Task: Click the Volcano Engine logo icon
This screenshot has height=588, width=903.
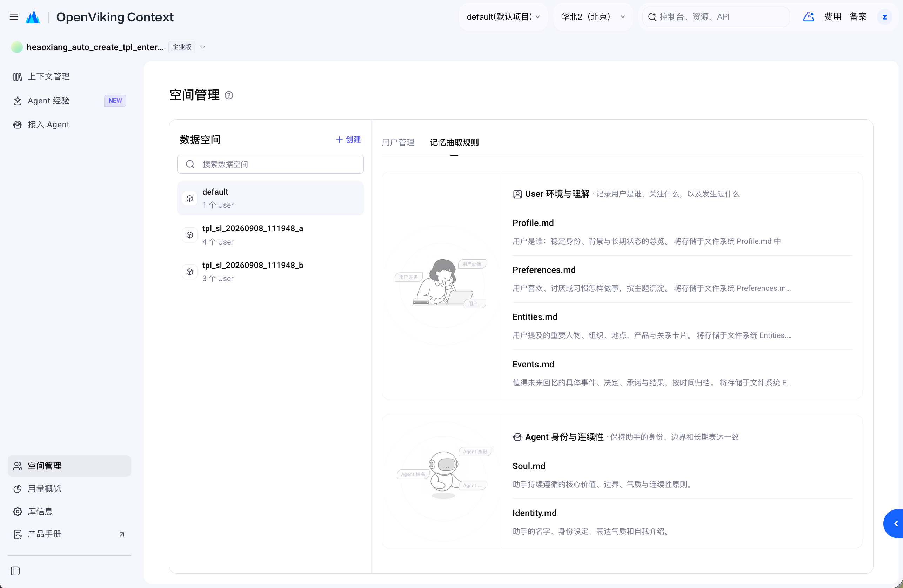Action: pos(33,17)
